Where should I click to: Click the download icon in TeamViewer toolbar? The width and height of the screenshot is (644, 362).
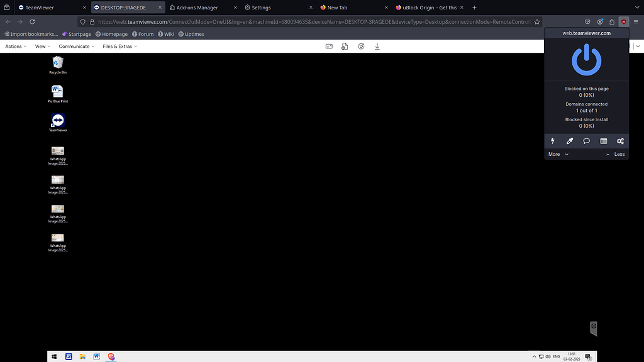pyautogui.click(x=377, y=46)
